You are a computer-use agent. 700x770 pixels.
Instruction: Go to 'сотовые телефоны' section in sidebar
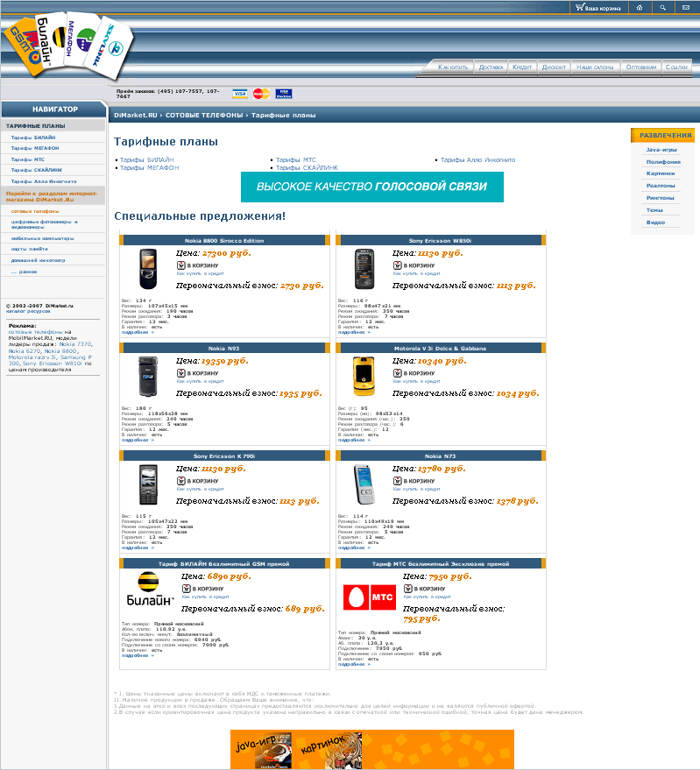[x=35, y=211]
